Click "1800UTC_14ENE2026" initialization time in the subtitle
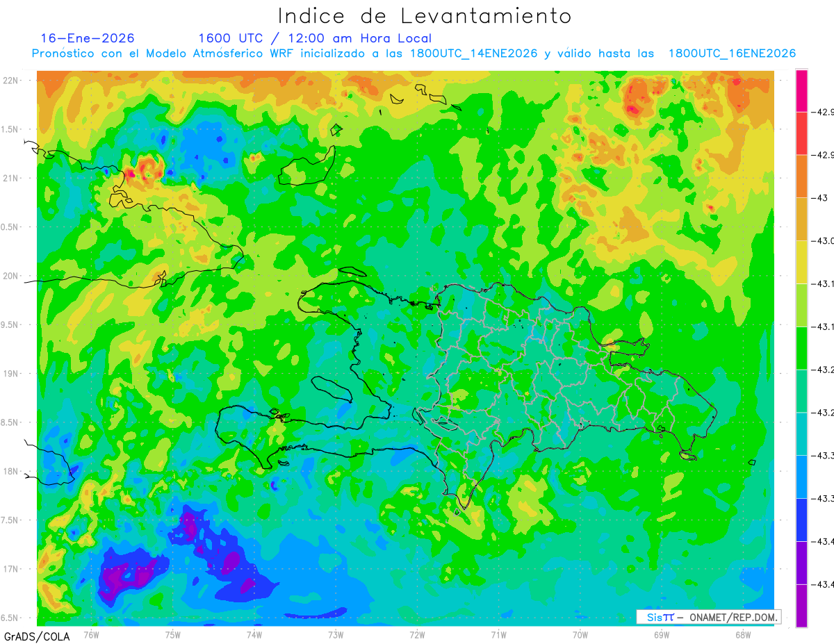Image resolution: width=834 pixels, height=644 pixels. [x=473, y=53]
